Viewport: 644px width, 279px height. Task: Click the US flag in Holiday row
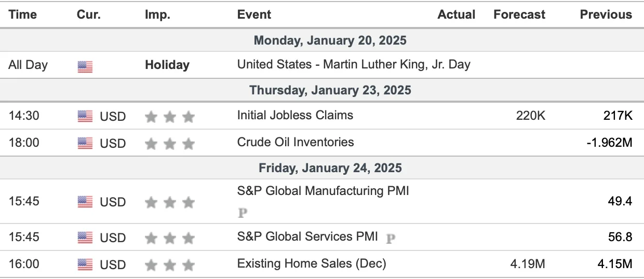(x=85, y=66)
